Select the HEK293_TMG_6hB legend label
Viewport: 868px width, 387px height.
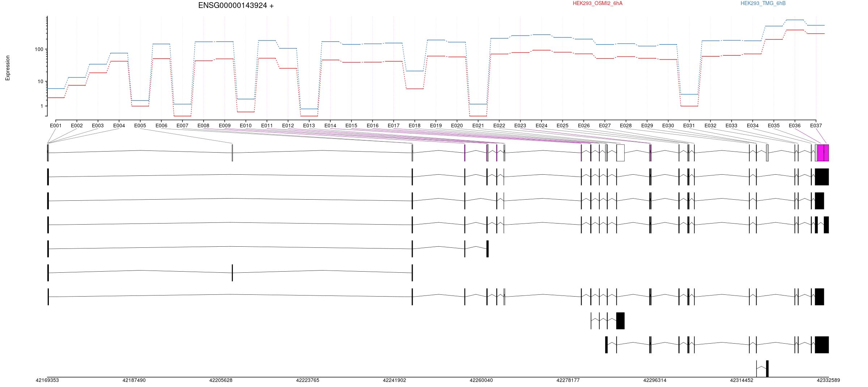[x=763, y=3]
